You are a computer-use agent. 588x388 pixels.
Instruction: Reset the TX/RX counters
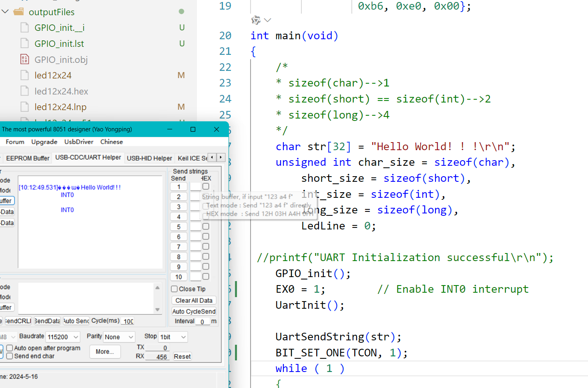[182, 356]
